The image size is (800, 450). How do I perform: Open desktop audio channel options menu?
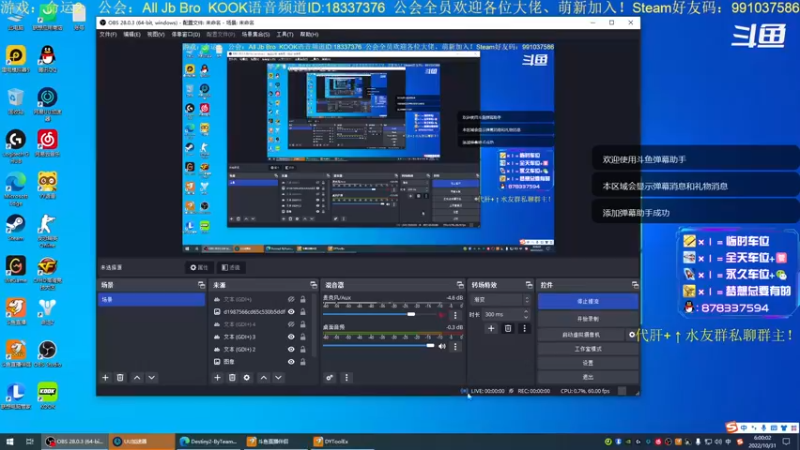[x=455, y=347]
